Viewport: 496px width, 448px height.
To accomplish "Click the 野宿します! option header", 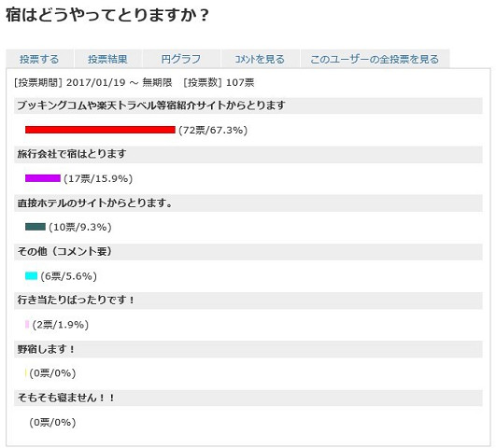I will [248, 349].
